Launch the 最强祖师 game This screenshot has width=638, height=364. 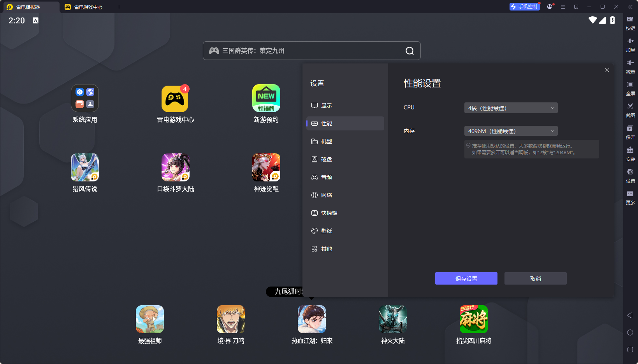point(150,325)
